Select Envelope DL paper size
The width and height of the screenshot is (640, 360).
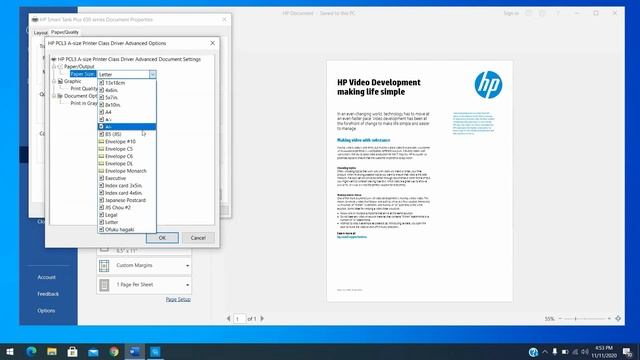tap(127, 164)
